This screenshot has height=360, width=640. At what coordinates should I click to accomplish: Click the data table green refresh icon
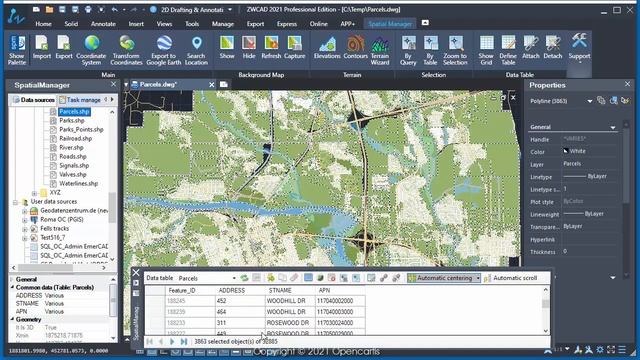pos(244,278)
